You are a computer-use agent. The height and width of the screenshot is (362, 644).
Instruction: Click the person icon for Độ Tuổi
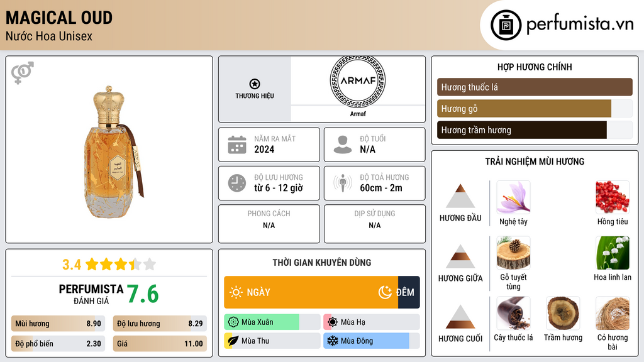point(343,145)
